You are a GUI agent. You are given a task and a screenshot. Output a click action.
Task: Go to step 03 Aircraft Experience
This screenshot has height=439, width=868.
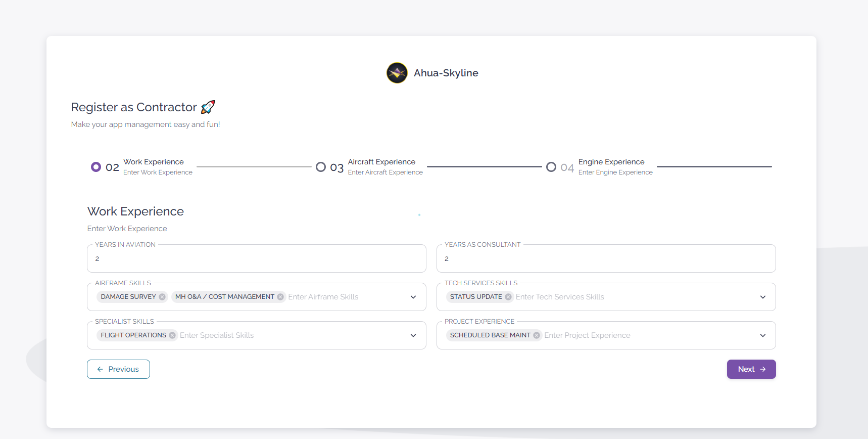pos(369,167)
